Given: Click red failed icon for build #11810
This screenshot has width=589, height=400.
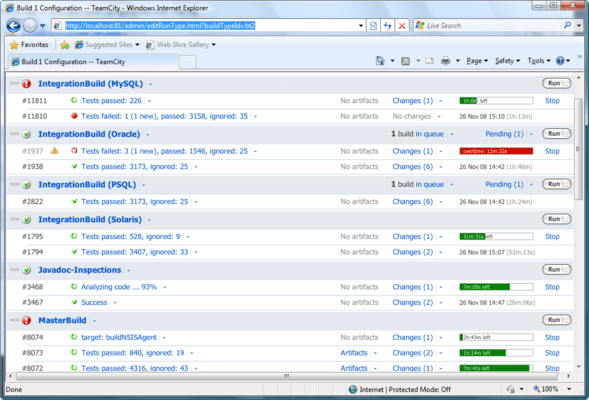Looking at the screenshot, I should coord(74,116).
